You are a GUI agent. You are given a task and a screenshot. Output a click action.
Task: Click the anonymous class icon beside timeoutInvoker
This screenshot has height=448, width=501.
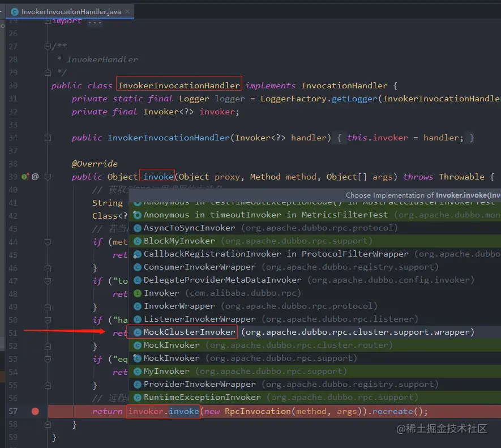tap(138, 215)
